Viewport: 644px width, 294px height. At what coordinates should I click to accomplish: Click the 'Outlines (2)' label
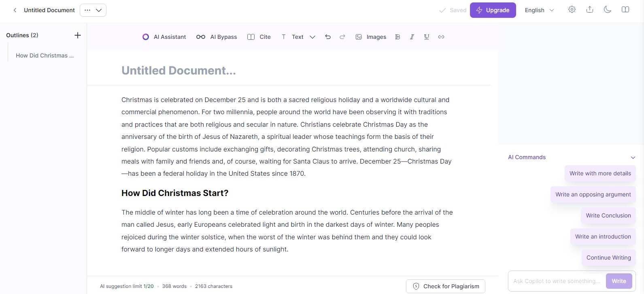coord(22,35)
